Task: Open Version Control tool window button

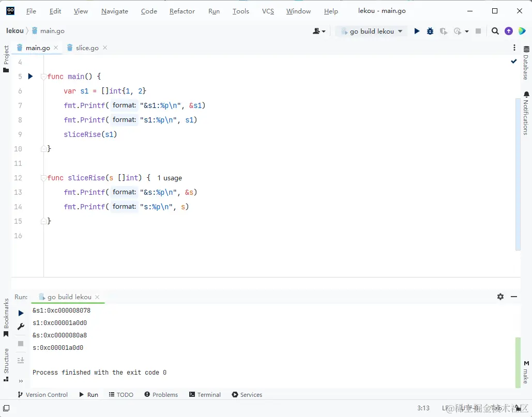Action: 43,395
